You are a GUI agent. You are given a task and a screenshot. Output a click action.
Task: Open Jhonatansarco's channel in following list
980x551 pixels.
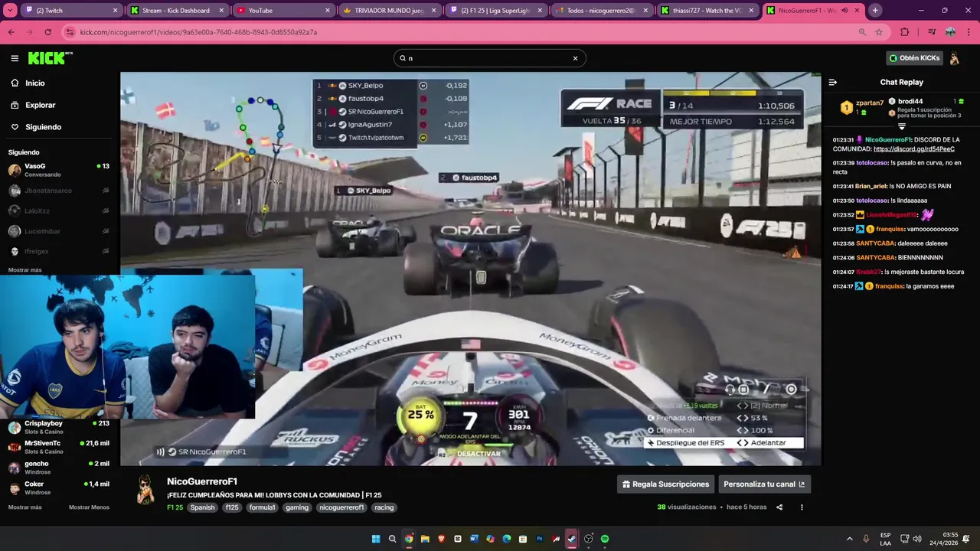tap(58, 191)
